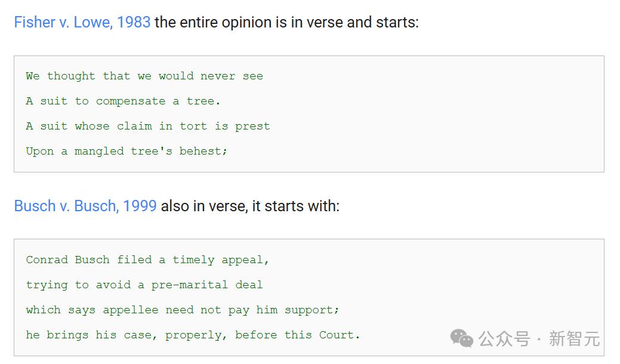This screenshot has width=620, height=364.
Task: Click the 新智元 watermark name
Action: tap(573, 339)
